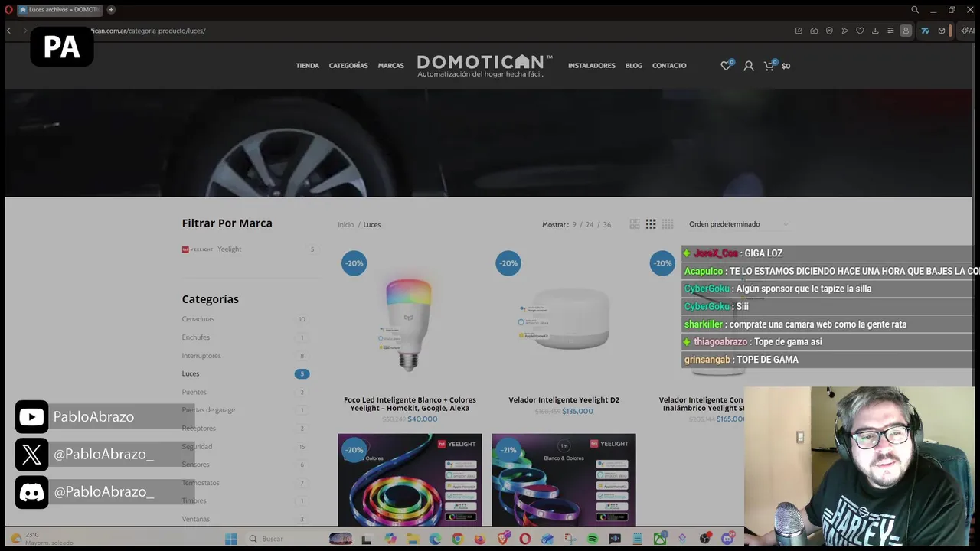Click the $40.000 price on Foco Led
This screenshot has width=980, height=551.
tap(423, 419)
